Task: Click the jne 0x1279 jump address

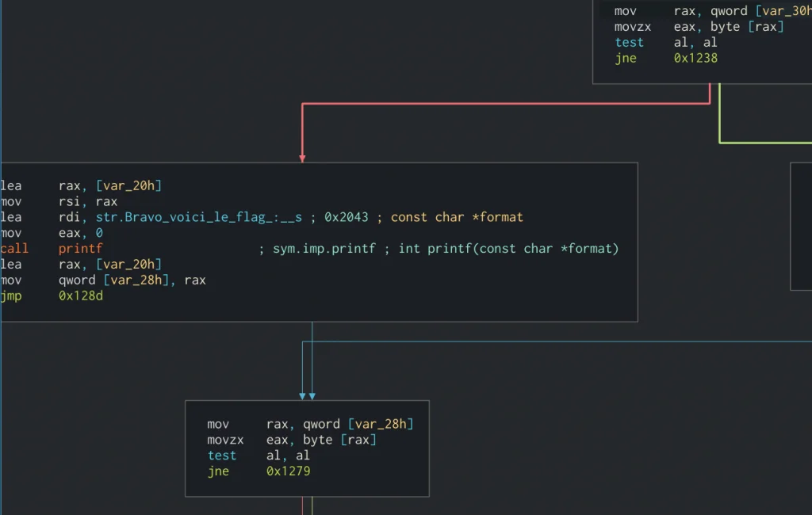Action: pyautogui.click(x=288, y=471)
